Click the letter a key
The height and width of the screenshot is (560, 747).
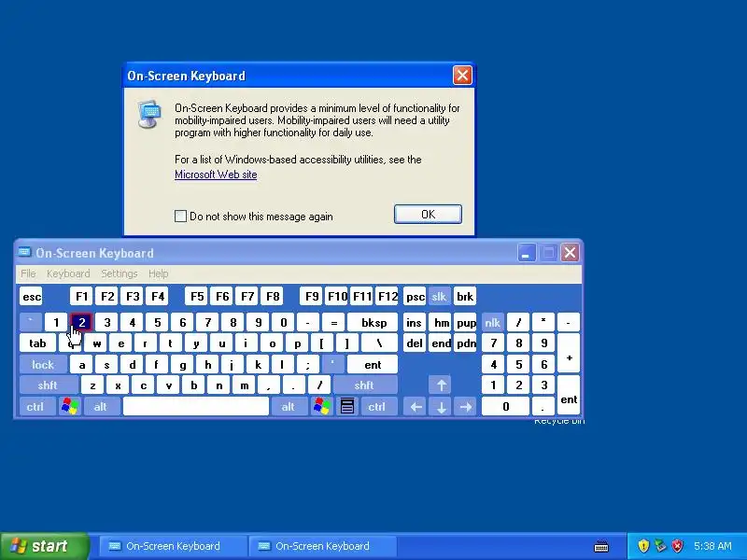pos(81,365)
